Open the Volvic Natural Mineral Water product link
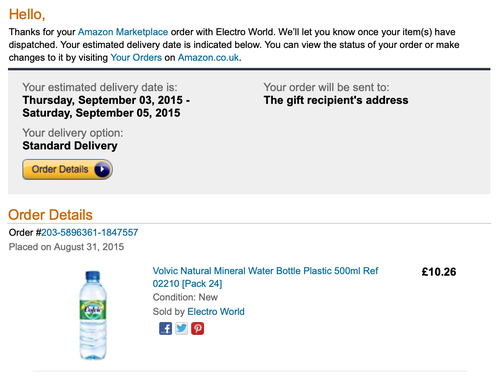Viewport: 500px width, 382px height. (265, 277)
